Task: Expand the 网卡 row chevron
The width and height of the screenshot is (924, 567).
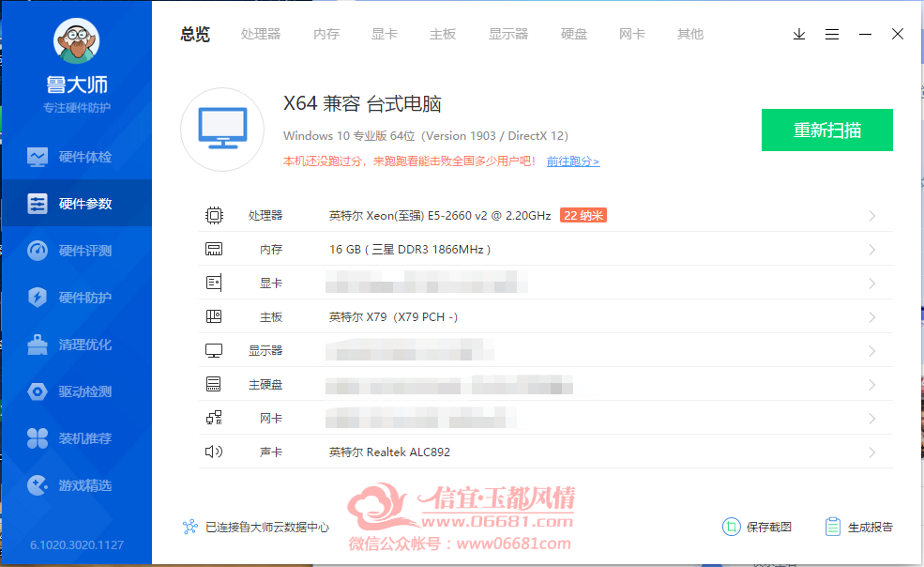Action: click(872, 419)
